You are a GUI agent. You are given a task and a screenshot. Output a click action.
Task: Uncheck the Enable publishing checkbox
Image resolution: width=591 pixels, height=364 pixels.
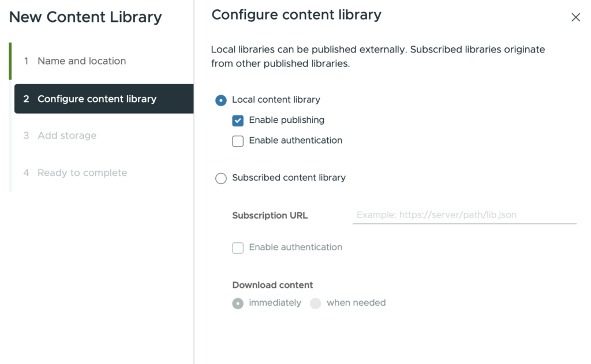tap(238, 121)
